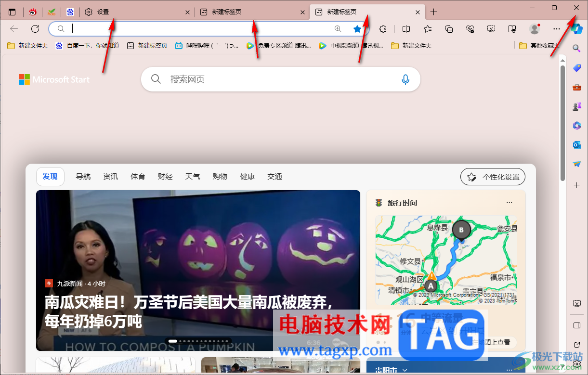Open 新建标签页 bookmark in favorites bar

click(x=147, y=46)
